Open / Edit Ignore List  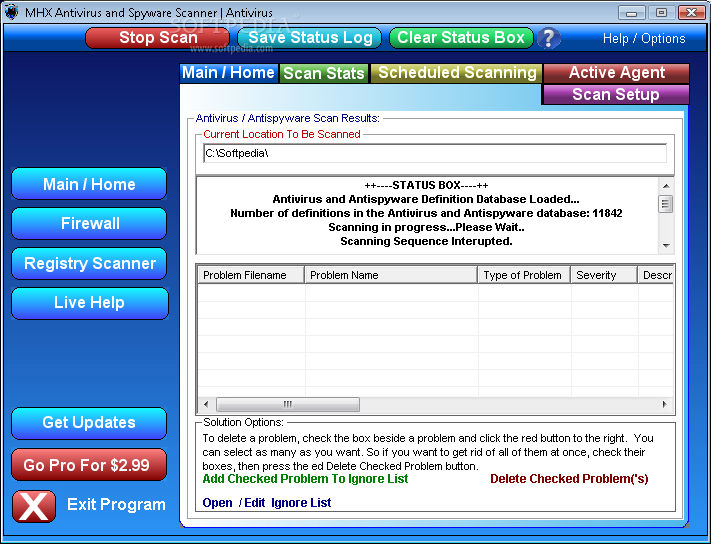(x=267, y=503)
